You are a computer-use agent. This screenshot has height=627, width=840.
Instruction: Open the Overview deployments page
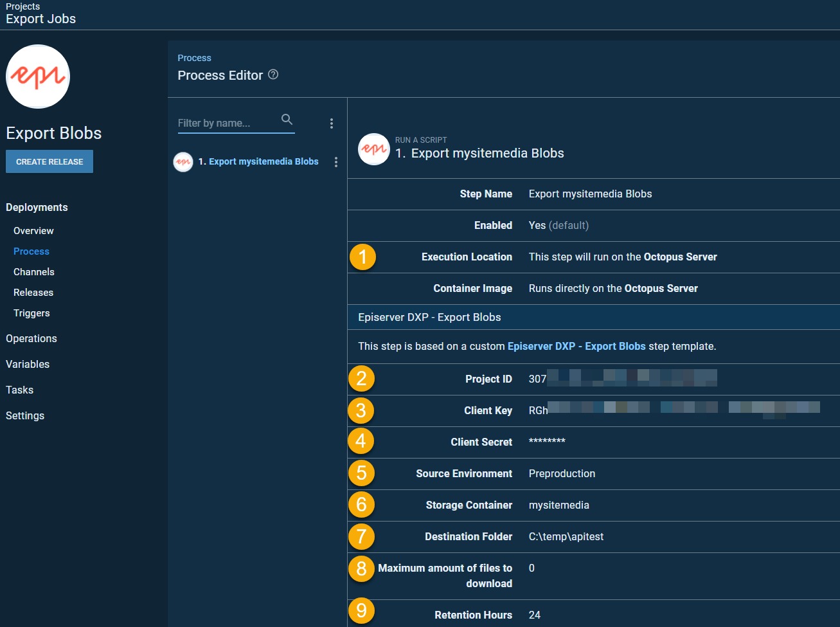coord(33,231)
